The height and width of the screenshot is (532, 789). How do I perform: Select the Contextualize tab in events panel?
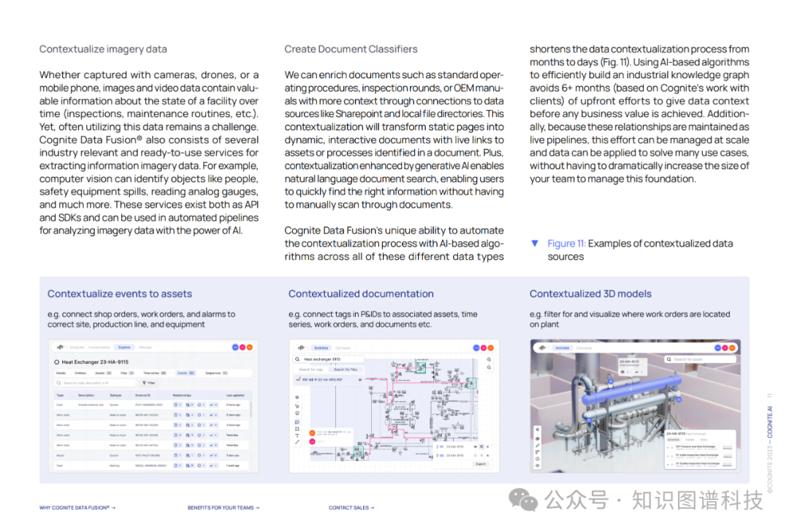pos(99,347)
